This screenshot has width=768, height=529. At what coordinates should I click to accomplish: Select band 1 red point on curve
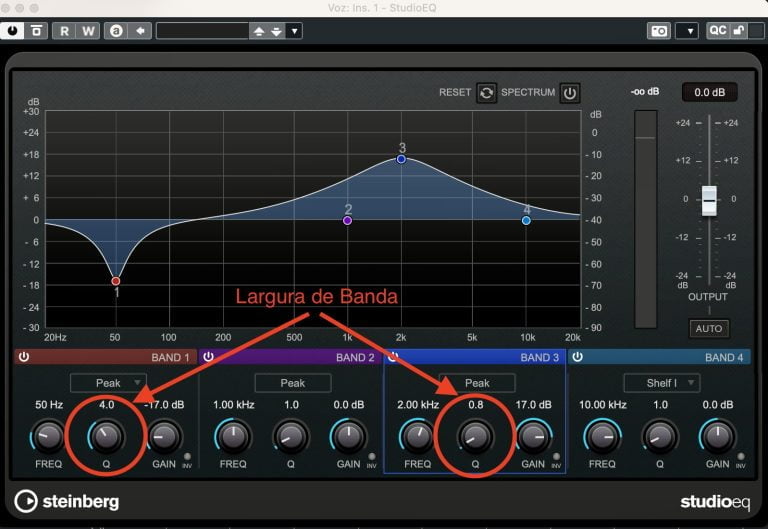[116, 281]
